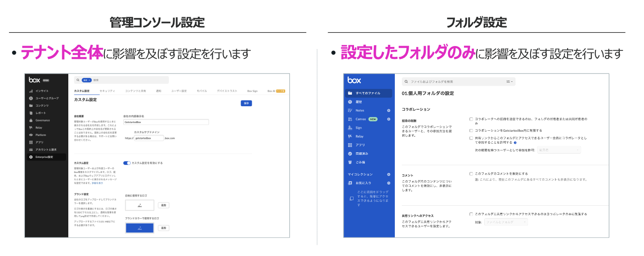Enable このフォルダのコメントを無効にする checkbox

(471, 174)
